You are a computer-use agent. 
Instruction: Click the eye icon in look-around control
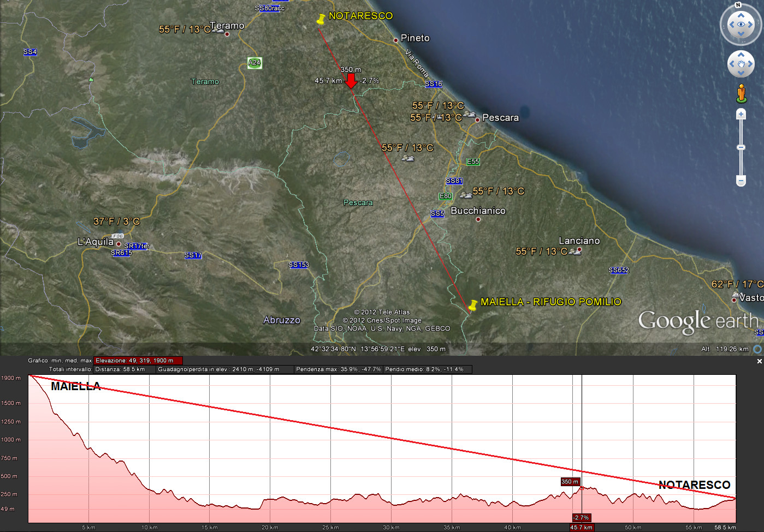tap(741, 25)
